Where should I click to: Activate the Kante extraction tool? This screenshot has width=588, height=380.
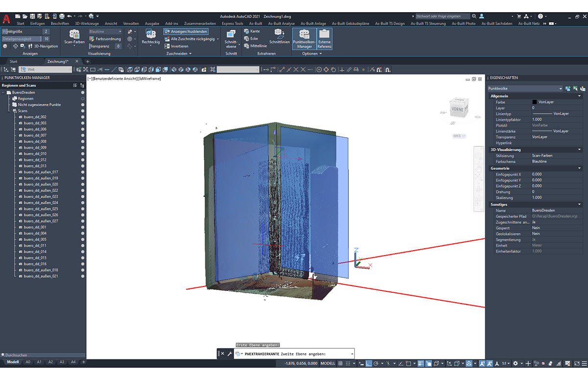pos(252,30)
